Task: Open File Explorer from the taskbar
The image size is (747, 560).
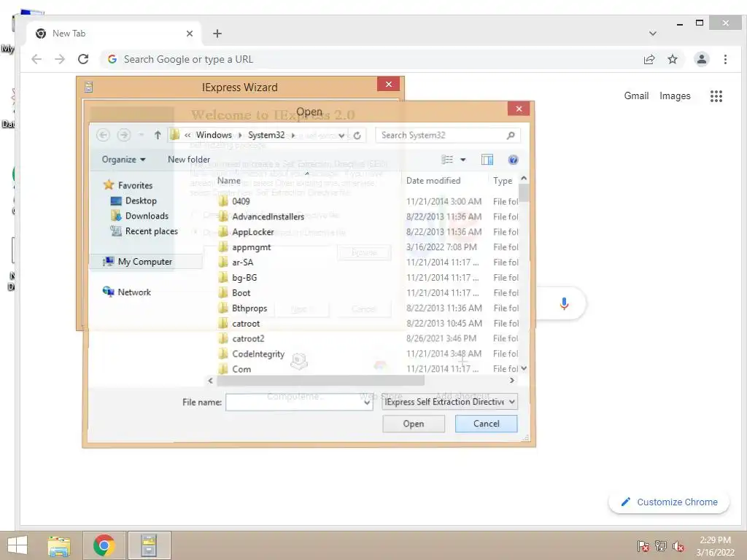Action: tap(59, 545)
